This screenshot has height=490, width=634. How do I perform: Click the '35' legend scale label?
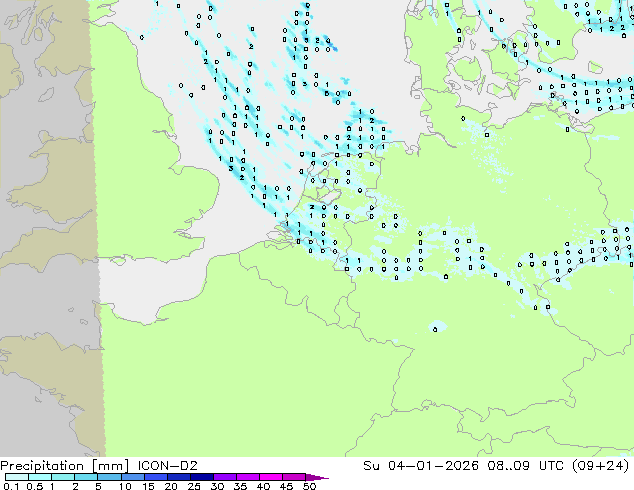tap(240, 486)
